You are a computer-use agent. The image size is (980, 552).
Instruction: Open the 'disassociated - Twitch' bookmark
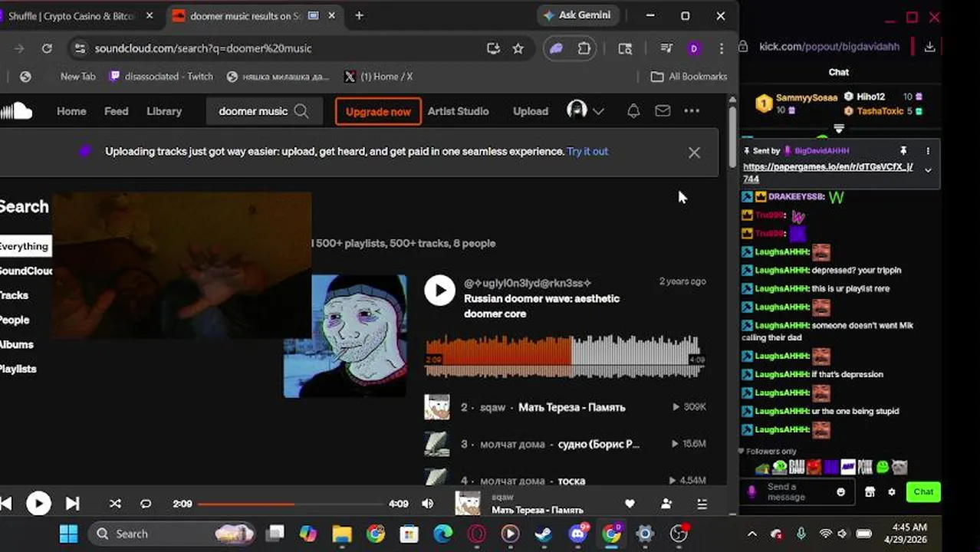[162, 77]
